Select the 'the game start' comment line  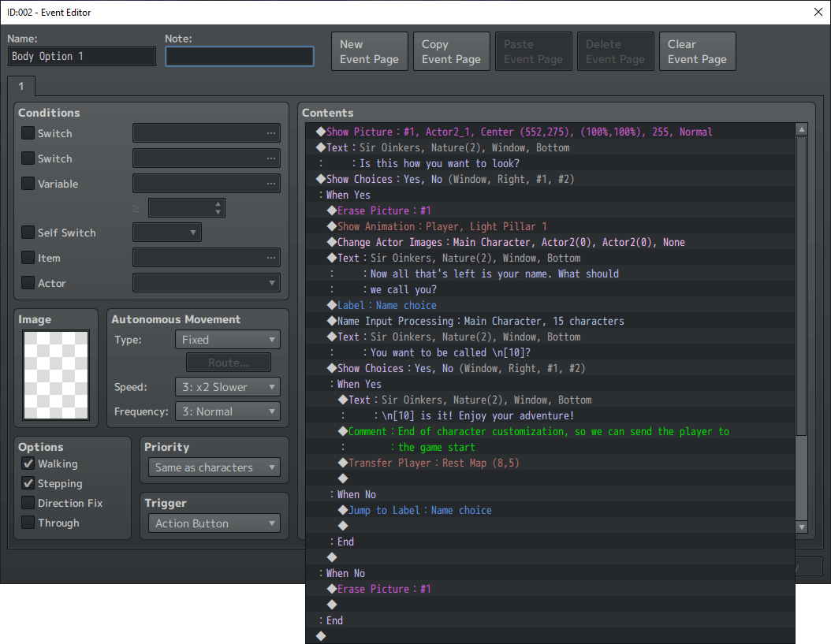[550, 447]
